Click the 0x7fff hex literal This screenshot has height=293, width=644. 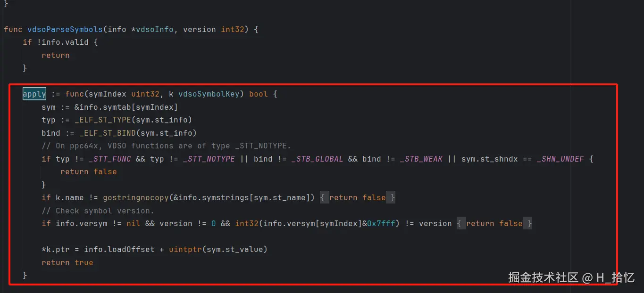point(381,223)
